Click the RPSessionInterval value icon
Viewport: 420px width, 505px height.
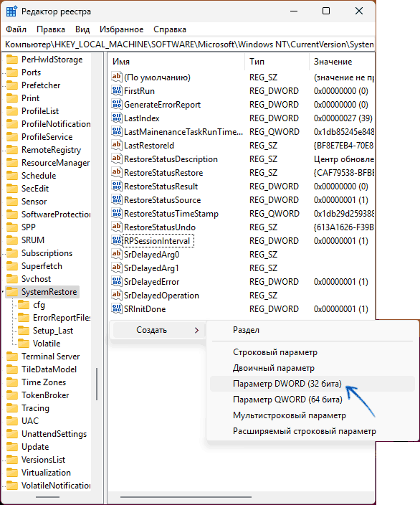[117, 240]
